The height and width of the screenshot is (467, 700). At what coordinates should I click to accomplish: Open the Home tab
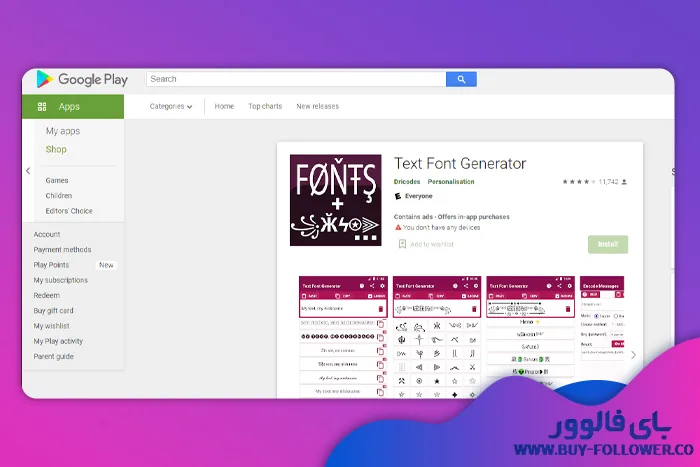click(x=224, y=107)
